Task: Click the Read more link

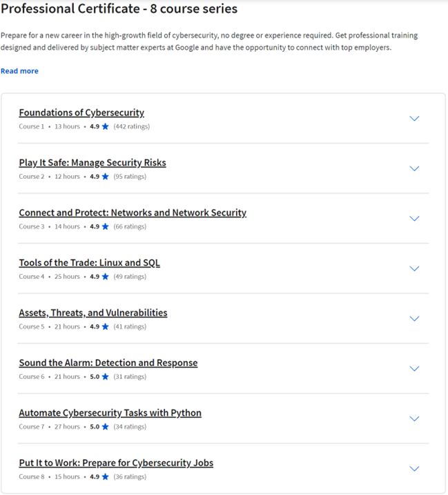Action: pos(19,71)
